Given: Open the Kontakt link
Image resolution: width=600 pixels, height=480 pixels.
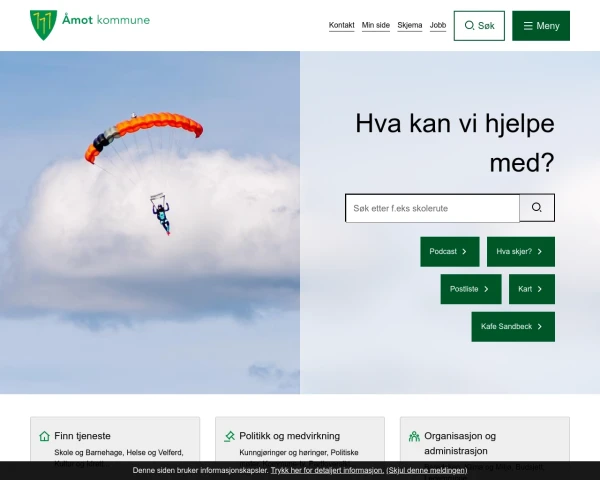Looking at the screenshot, I should pos(341,25).
